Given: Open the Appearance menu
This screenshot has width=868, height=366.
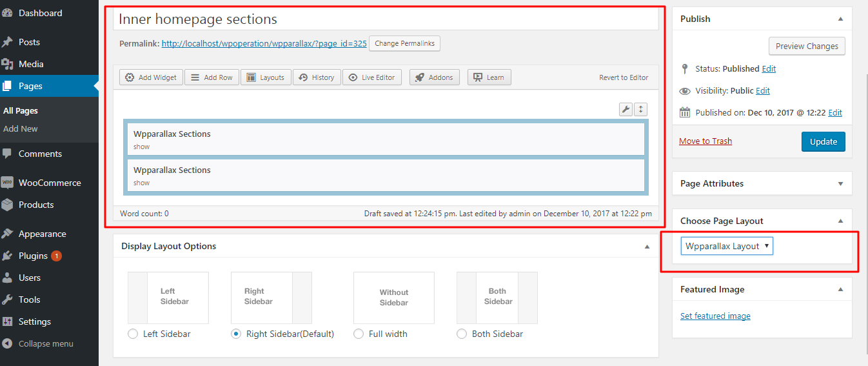Looking at the screenshot, I should 42,234.
